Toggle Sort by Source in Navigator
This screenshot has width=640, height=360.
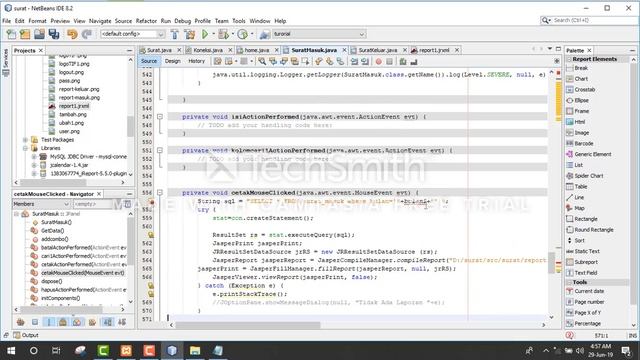point(122,322)
